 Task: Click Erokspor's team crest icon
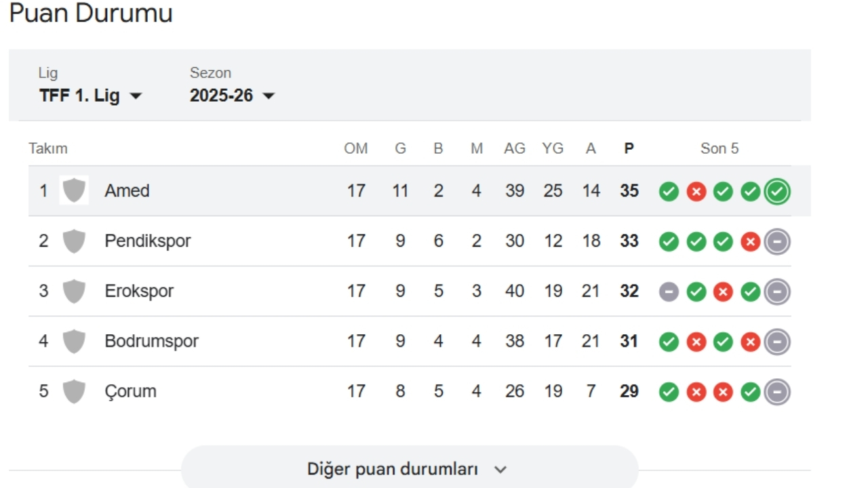click(x=74, y=291)
